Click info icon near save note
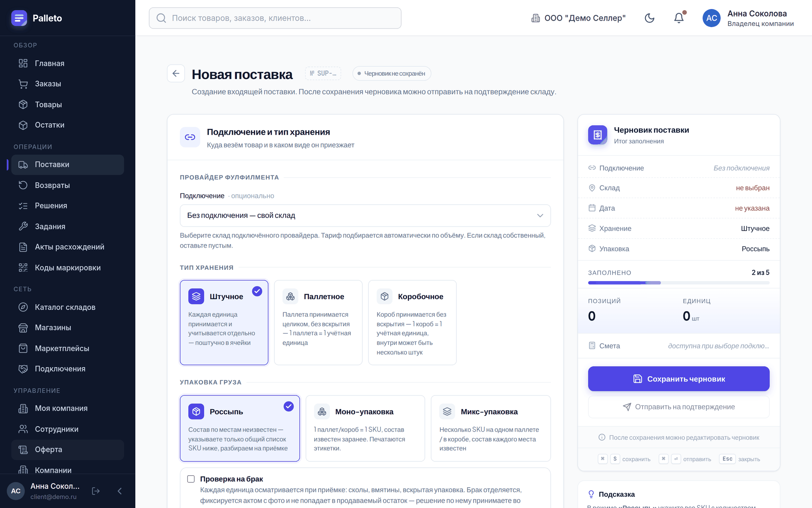Screen dimensions: 812x508 602,437
